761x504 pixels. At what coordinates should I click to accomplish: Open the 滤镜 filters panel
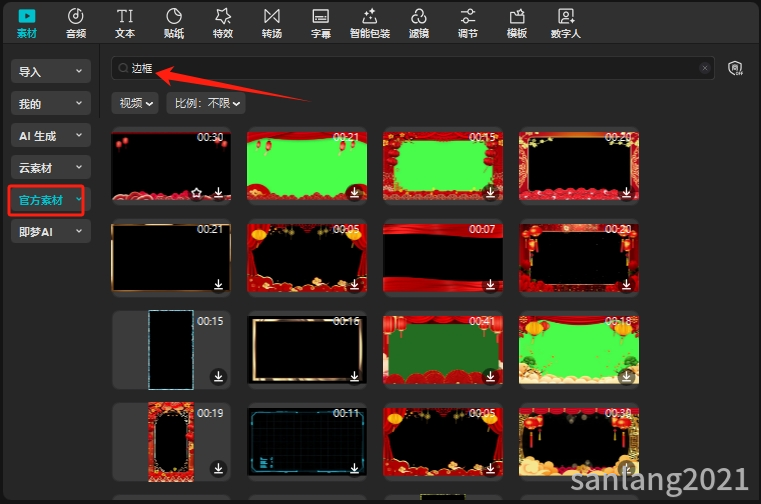tap(419, 22)
